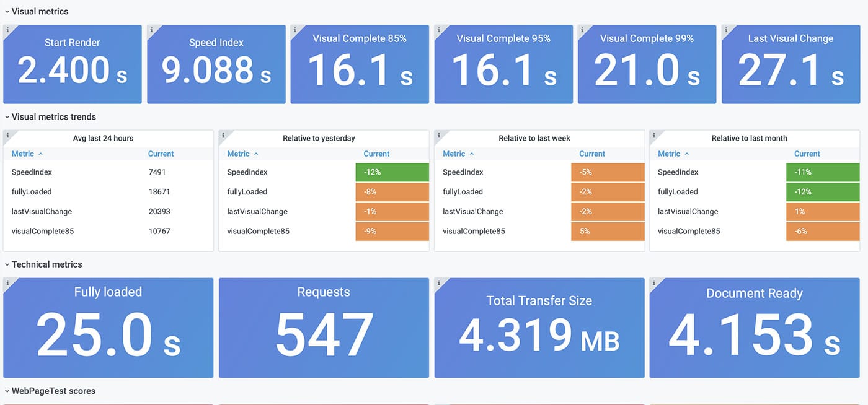Image resolution: width=868 pixels, height=405 pixels.
Task: Open info for Visual Complete 99% panel
Action: click(583, 28)
